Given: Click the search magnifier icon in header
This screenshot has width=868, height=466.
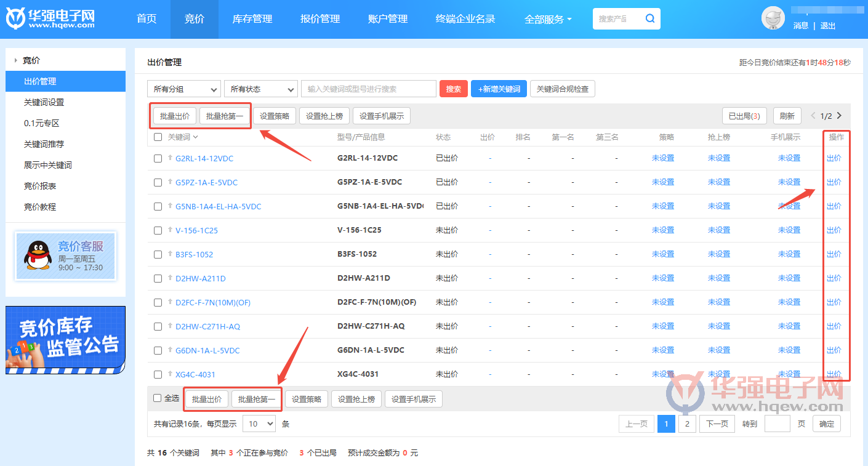Looking at the screenshot, I should pyautogui.click(x=650, y=18).
